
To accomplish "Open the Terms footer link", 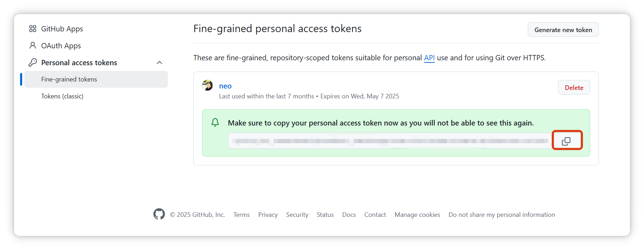I will 242,215.
